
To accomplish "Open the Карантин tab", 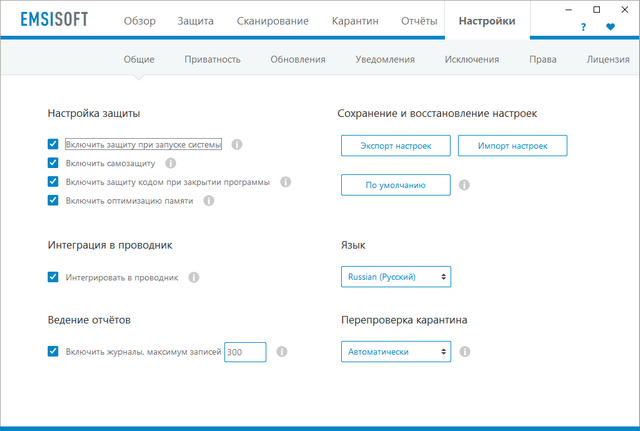I will point(355,21).
